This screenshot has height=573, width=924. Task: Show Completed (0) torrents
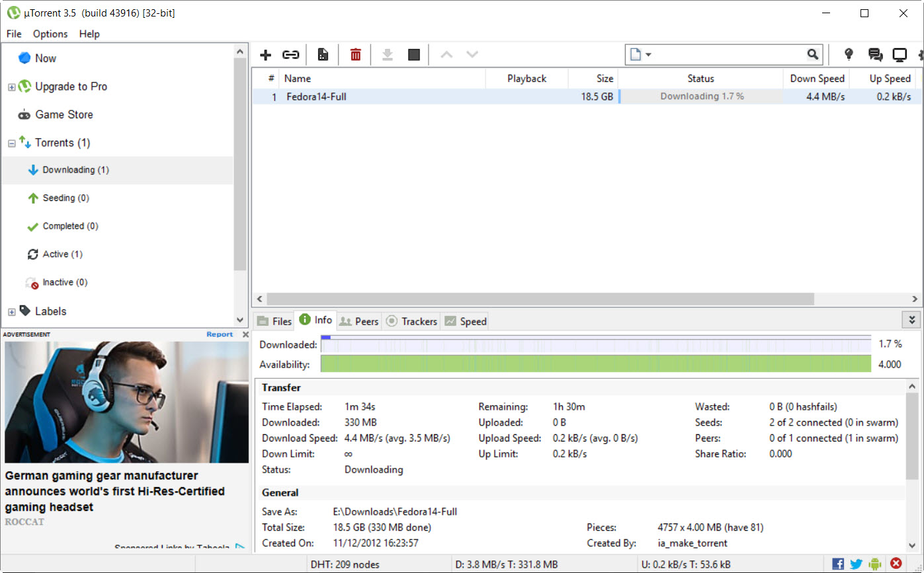70,226
